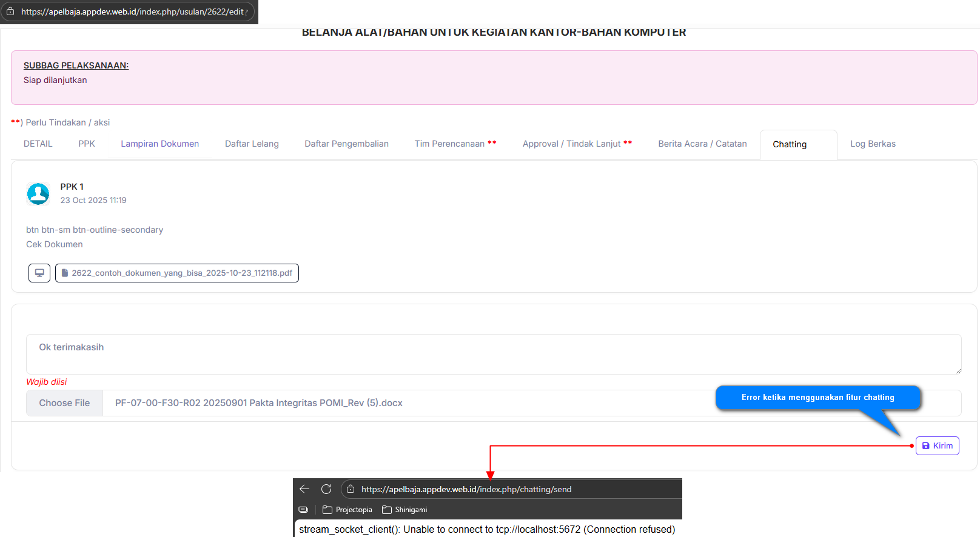The image size is (980, 537).
Task: Click the PPK 1 user avatar
Action: tap(38, 194)
